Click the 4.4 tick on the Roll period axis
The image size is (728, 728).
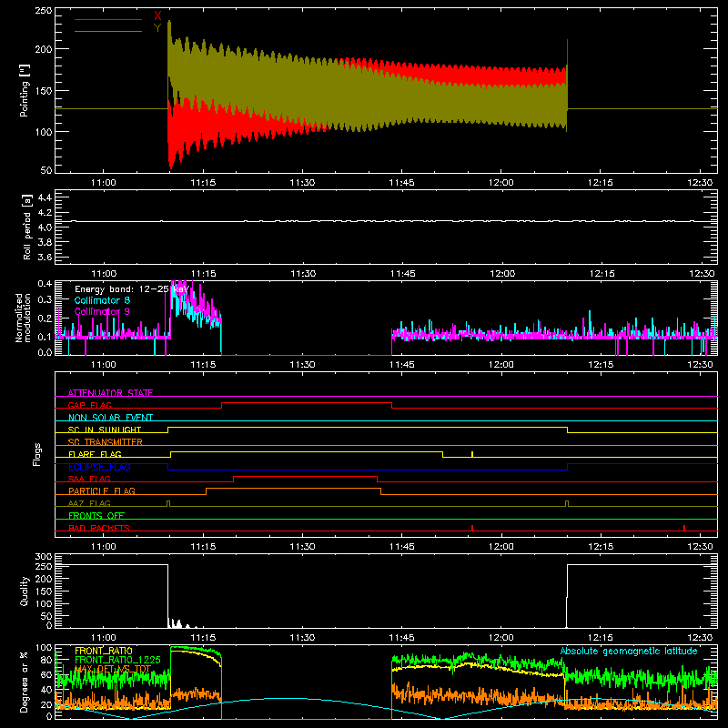[x=45, y=197]
